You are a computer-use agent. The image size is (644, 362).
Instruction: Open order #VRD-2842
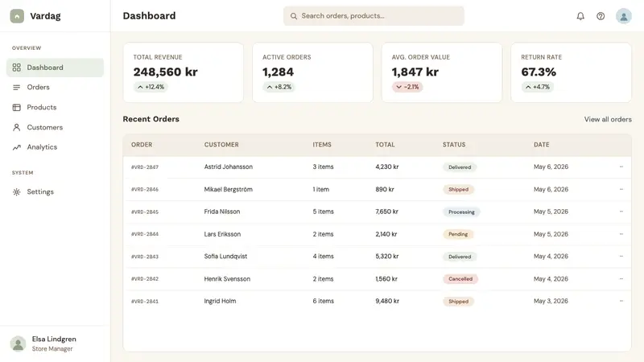pos(145,278)
